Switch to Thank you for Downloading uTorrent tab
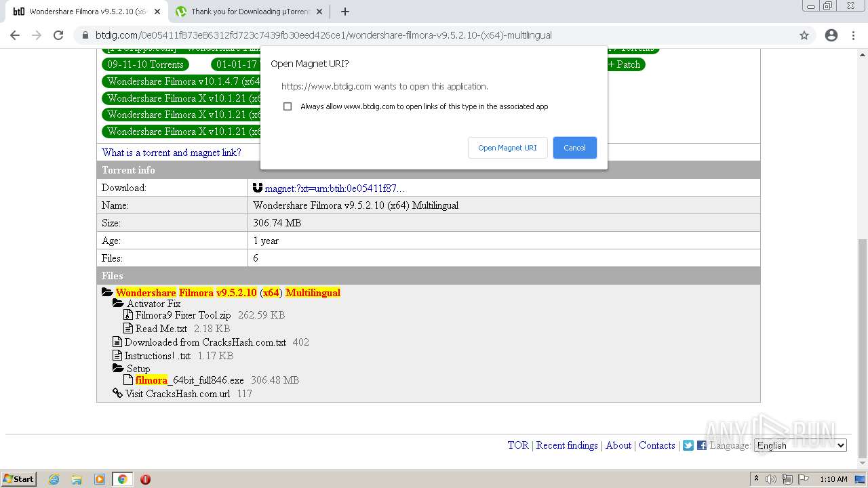The width and height of the screenshot is (868, 488). click(x=248, y=12)
